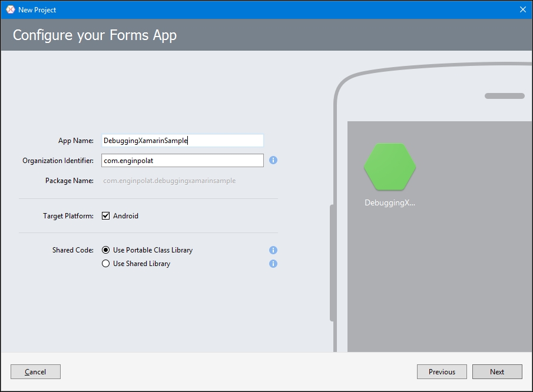Choose Use Shared Library for shared code
The width and height of the screenshot is (533, 392).
[x=105, y=264]
